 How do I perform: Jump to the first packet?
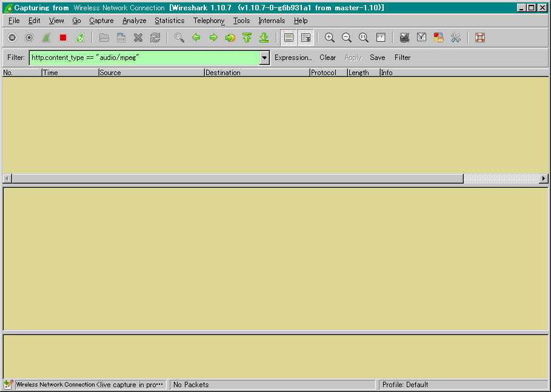(247, 38)
